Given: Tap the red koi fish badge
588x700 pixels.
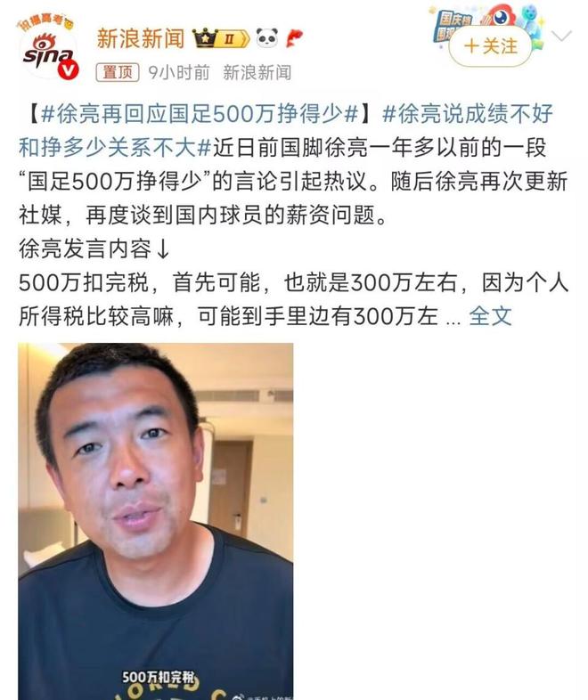Looking at the screenshot, I should [294, 38].
